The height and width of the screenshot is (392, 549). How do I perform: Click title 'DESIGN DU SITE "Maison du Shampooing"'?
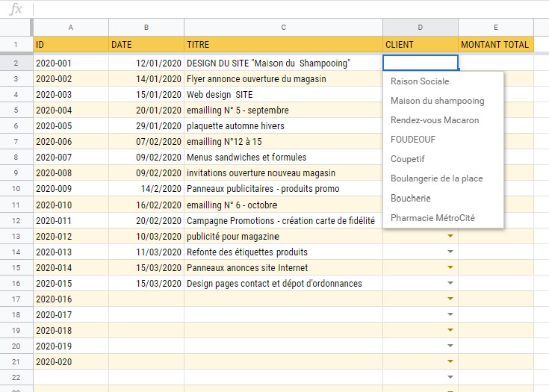[x=283, y=63]
